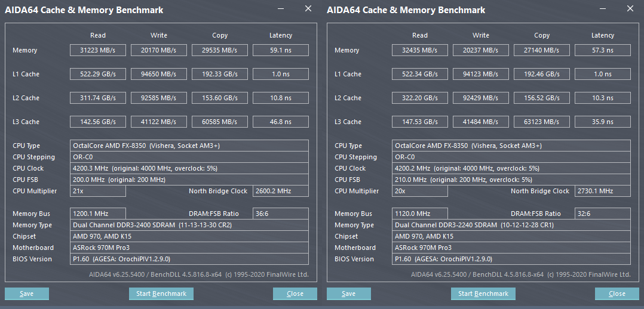Click the 210.0 MHz CPU FSB field
This screenshot has width=644, height=309.
pyautogui.click(x=511, y=180)
